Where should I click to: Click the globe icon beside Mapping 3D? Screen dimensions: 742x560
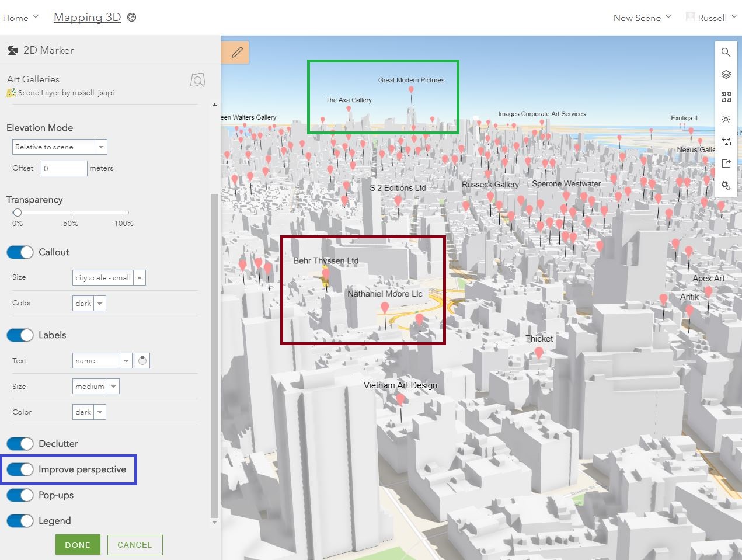(132, 18)
